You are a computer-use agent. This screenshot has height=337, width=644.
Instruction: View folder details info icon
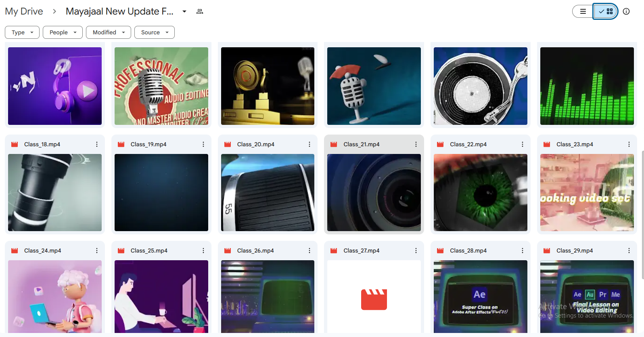(x=626, y=11)
